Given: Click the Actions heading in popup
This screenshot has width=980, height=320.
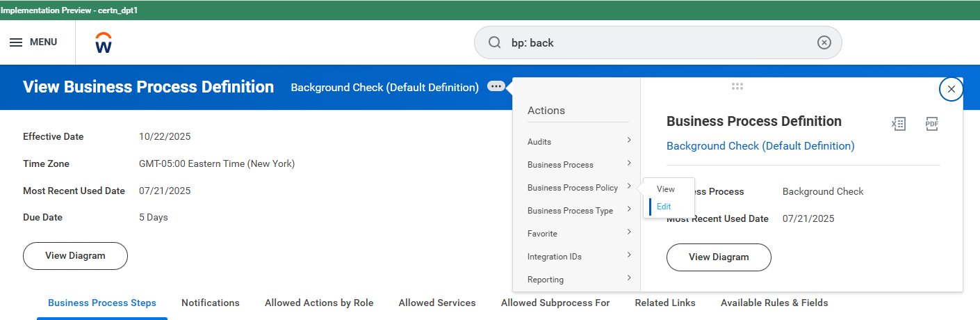Looking at the screenshot, I should tap(546, 111).
